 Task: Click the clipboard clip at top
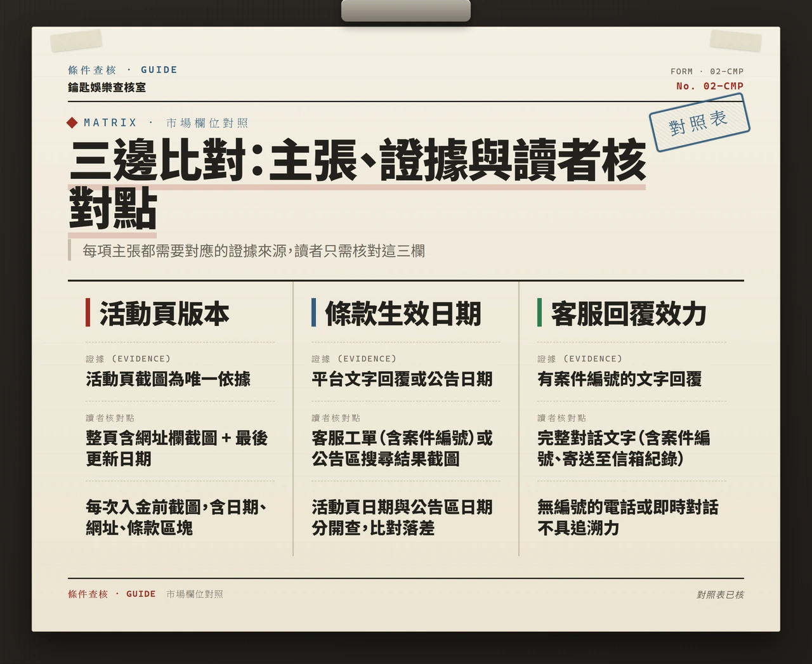pyautogui.click(x=406, y=10)
